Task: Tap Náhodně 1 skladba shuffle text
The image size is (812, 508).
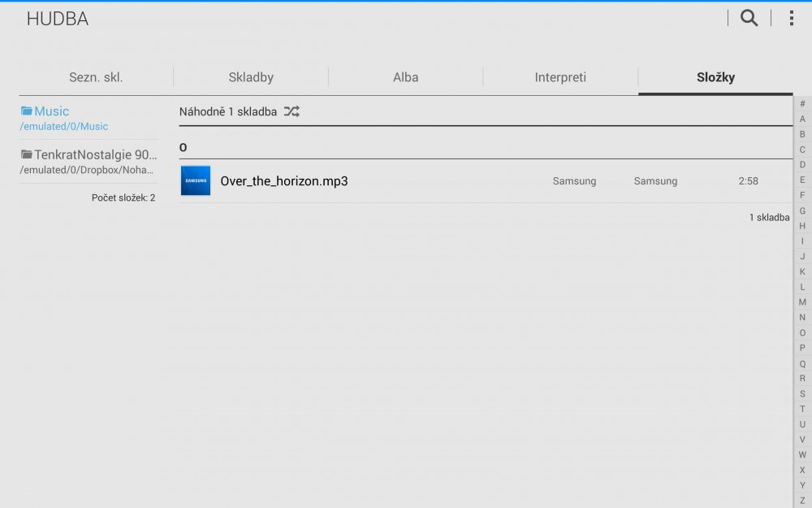Action: click(228, 111)
